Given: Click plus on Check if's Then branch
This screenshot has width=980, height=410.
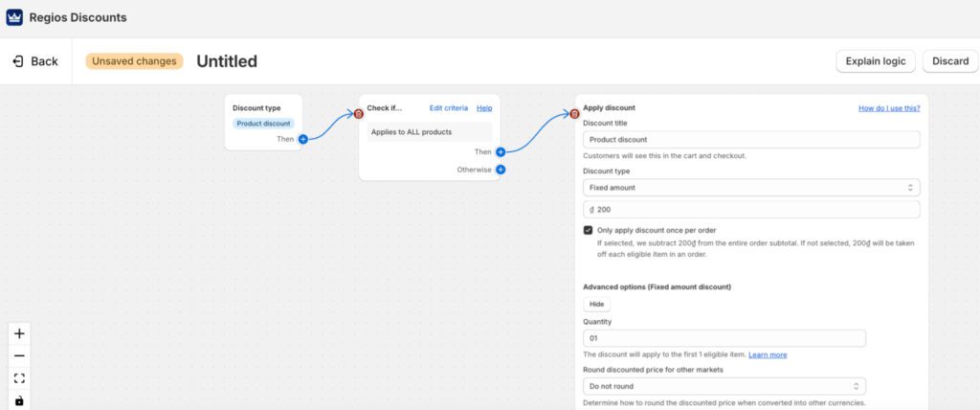Looking at the screenshot, I should 501,151.
